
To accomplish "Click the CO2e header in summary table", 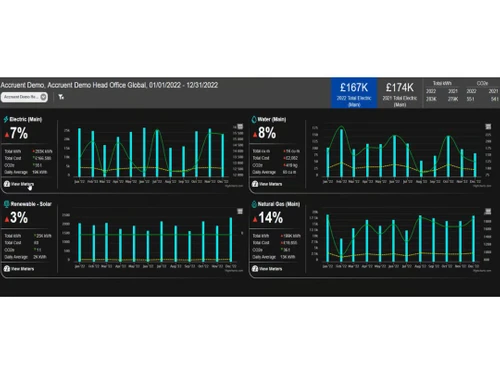I will click(x=482, y=83).
